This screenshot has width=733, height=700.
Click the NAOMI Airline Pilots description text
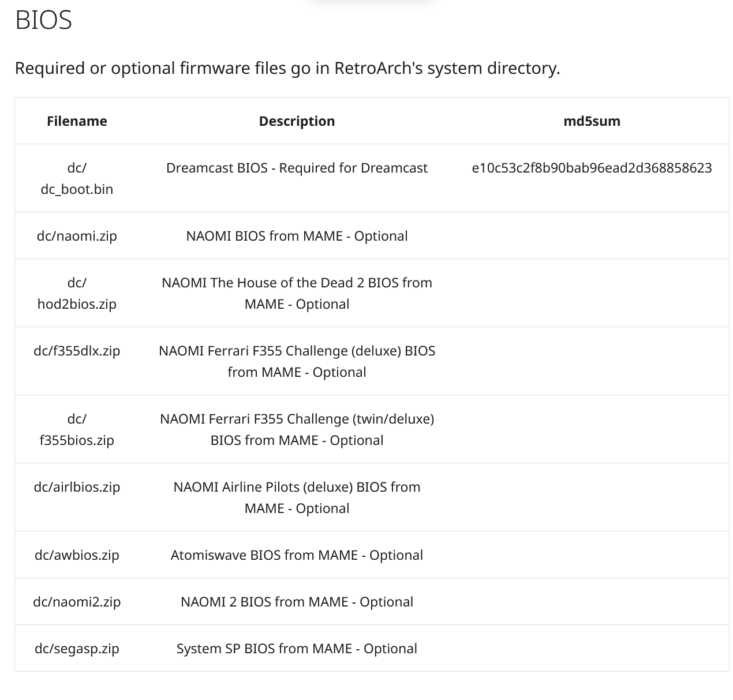tap(297, 497)
